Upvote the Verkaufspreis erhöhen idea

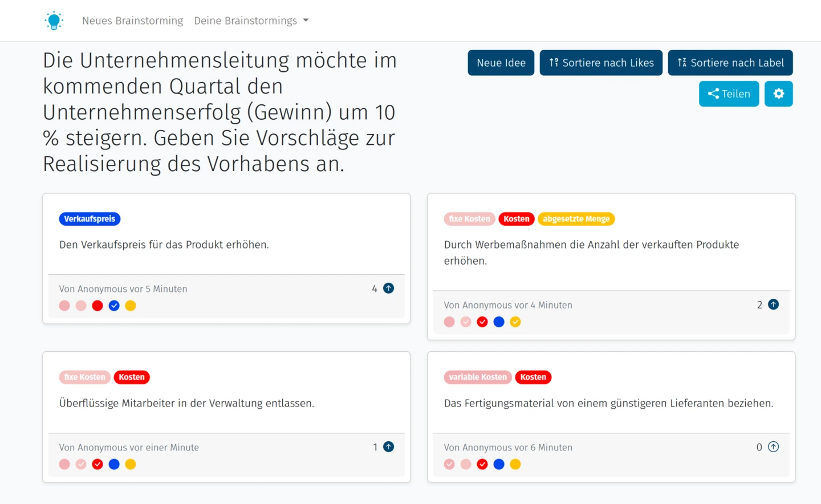click(x=388, y=288)
